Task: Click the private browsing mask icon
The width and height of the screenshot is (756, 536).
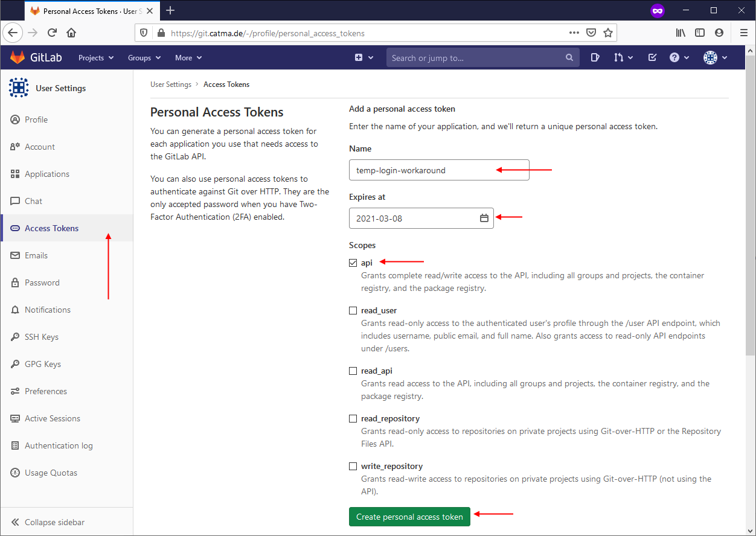Action: pyautogui.click(x=658, y=10)
